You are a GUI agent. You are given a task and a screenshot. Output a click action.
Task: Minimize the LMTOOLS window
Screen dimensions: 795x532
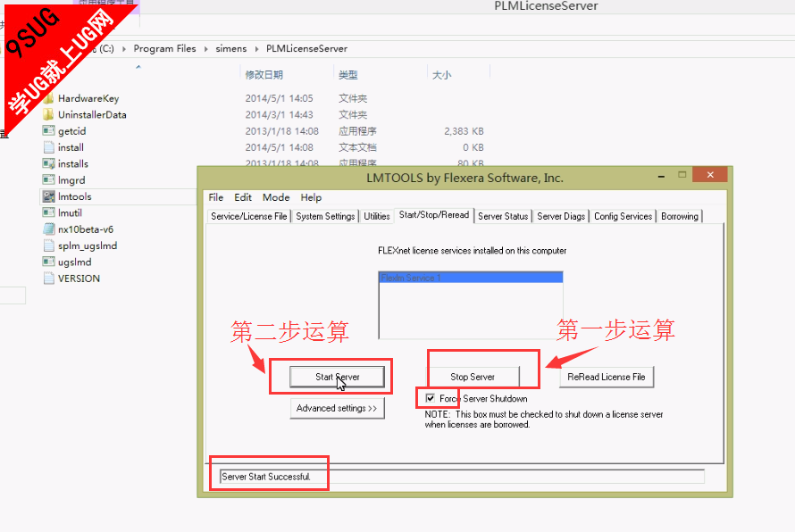point(661,176)
